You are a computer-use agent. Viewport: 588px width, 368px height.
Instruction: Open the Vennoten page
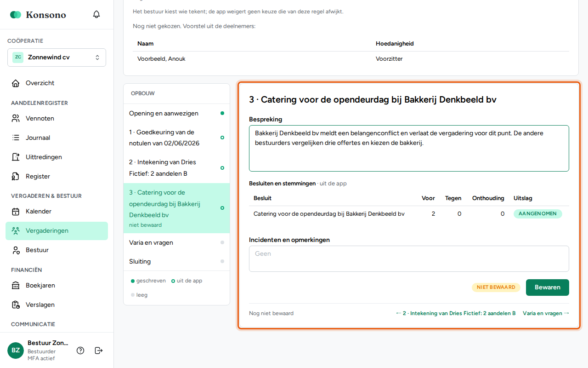tap(57, 119)
